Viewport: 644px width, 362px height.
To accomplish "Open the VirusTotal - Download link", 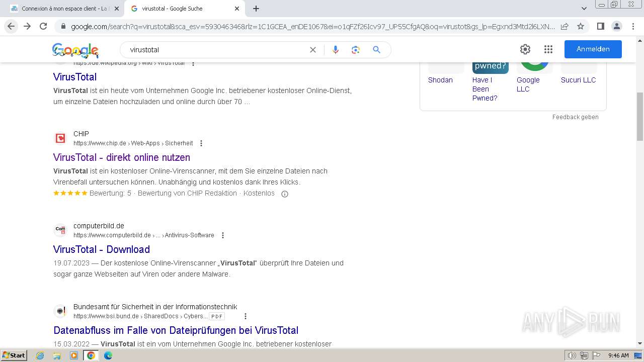I will 102,249.
